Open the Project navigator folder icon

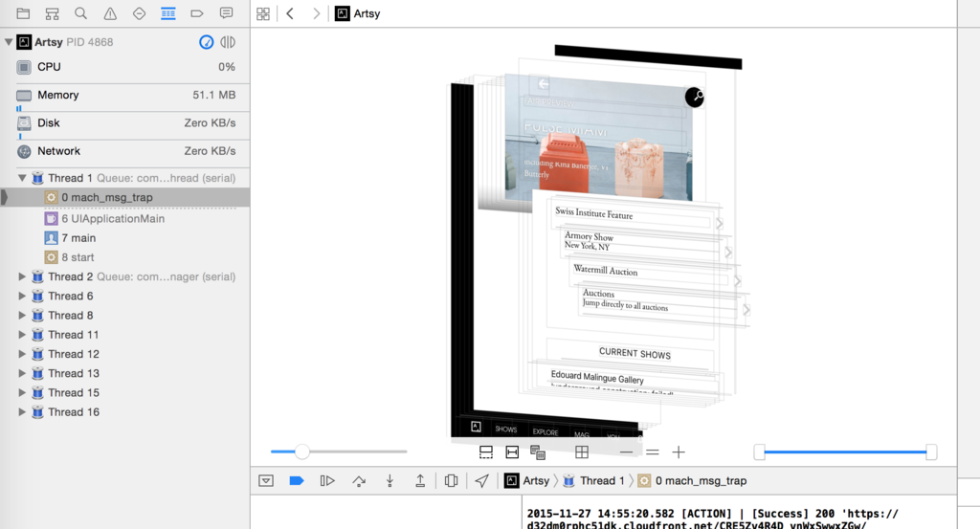23,13
